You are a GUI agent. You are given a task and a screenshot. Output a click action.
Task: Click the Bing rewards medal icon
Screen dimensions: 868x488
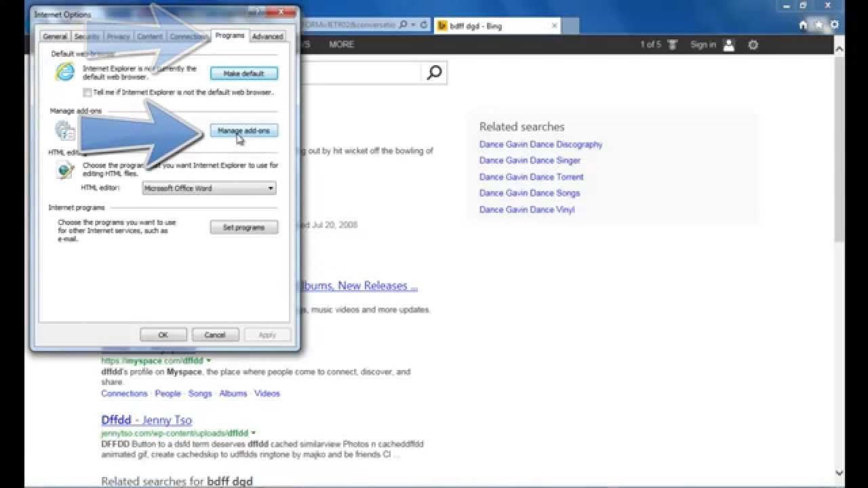click(673, 45)
